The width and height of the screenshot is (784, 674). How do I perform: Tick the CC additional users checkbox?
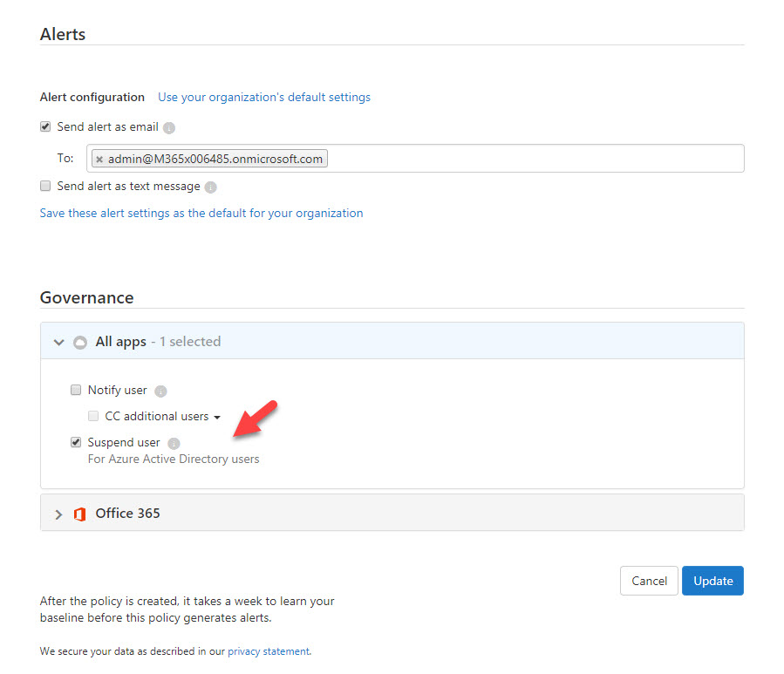pyautogui.click(x=93, y=416)
